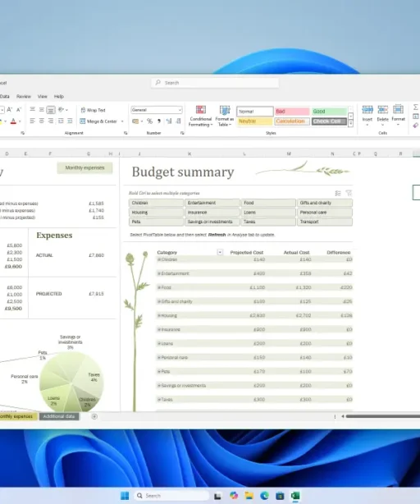
Task: Apply the Good cell style
Action: pyautogui.click(x=329, y=111)
